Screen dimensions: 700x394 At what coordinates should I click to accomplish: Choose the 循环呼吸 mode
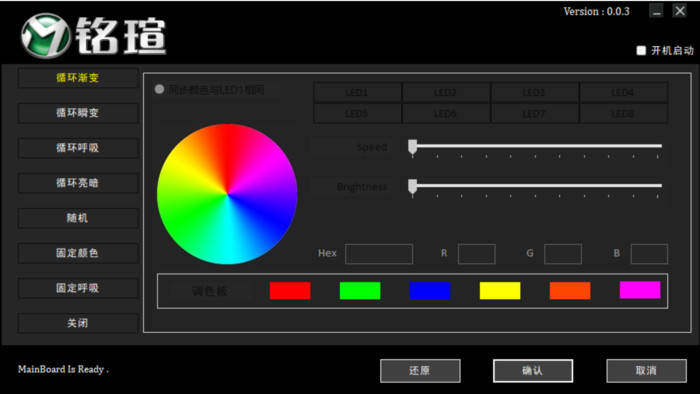78,148
